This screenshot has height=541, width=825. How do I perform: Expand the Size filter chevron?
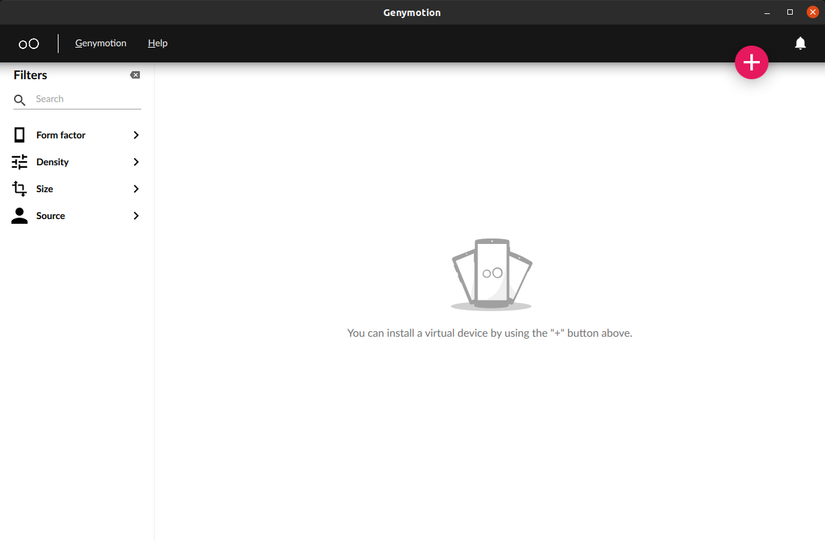click(x=136, y=189)
